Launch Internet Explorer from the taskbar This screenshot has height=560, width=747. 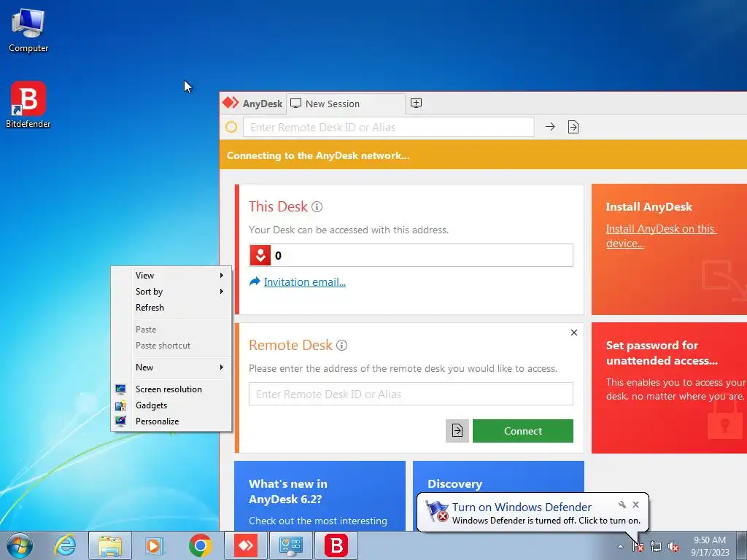tap(65, 545)
